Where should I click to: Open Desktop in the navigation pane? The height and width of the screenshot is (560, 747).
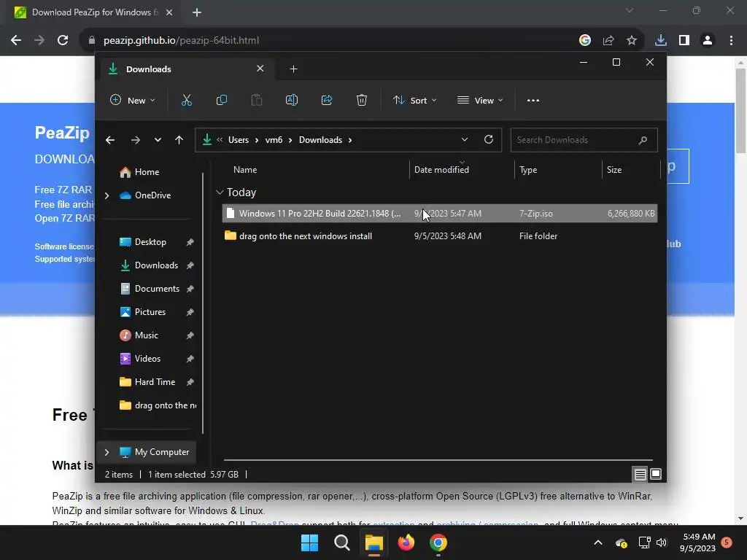[x=150, y=242]
